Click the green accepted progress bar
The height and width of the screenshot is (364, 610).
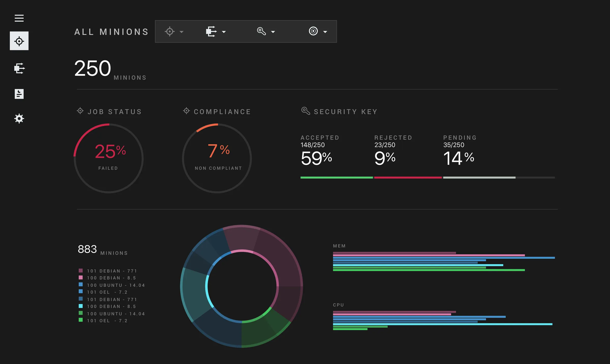click(336, 177)
